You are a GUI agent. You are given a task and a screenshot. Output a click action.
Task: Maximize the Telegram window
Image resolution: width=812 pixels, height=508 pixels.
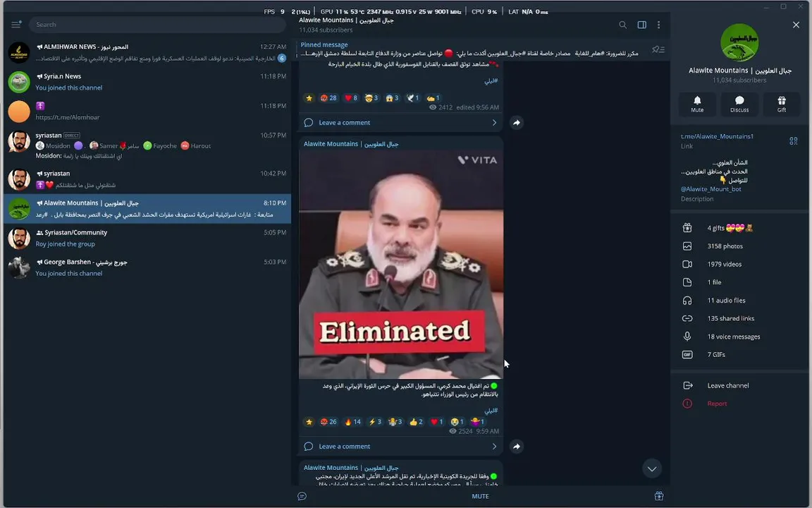click(784, 6)
